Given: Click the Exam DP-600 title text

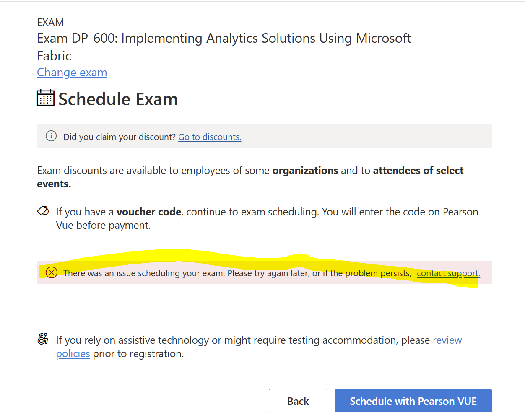Looking at the screenshot, I should click(x=224, y=47).
